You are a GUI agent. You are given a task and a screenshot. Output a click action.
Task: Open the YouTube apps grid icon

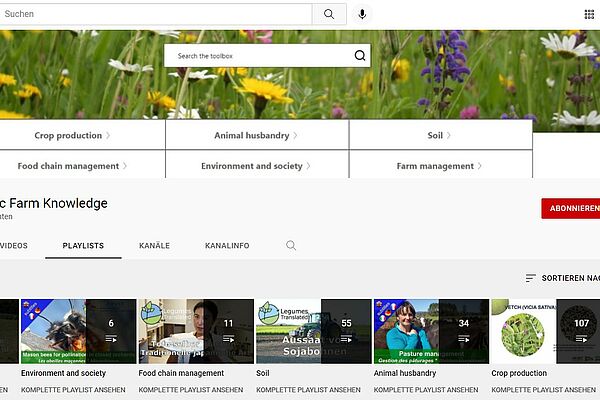589,14
